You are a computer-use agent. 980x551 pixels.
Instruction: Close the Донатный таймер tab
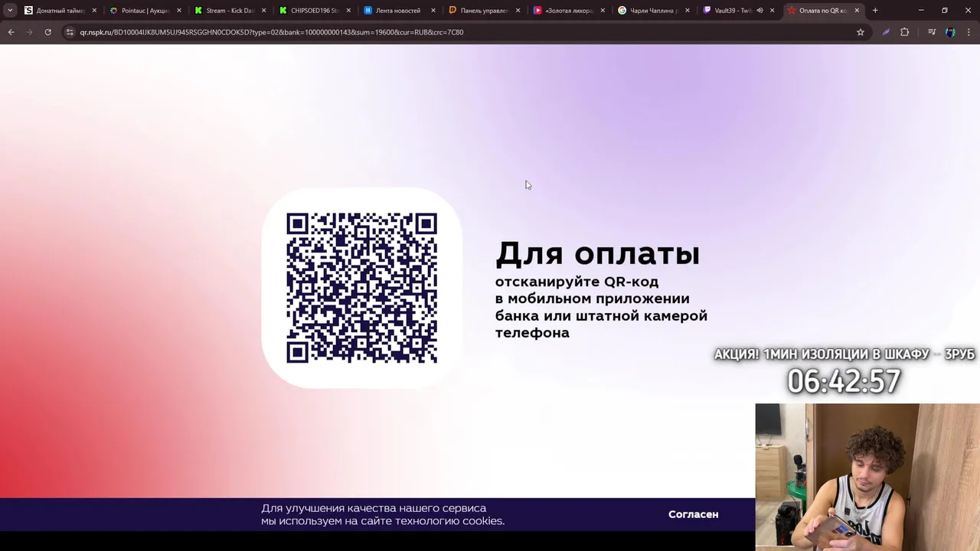pos(94,11)
